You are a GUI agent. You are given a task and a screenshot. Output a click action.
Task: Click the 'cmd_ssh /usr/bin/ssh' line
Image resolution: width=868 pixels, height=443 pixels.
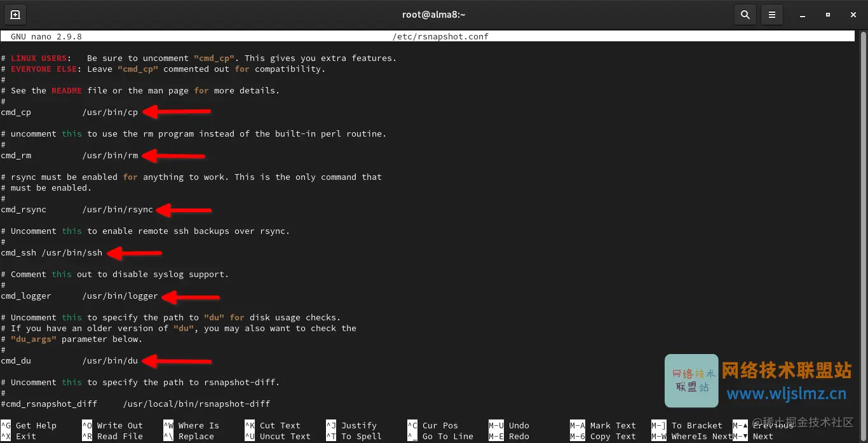click(x=51, y=252)
